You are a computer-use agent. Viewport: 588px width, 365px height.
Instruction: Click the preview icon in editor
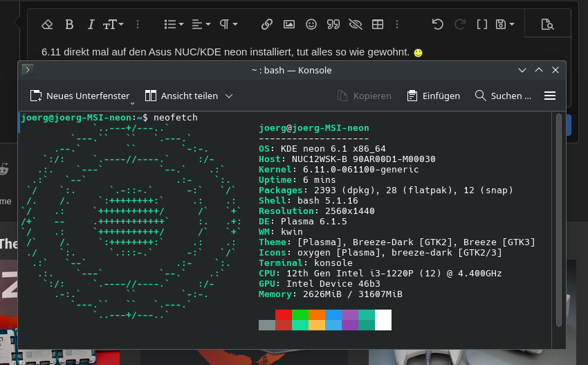[547, 25]
